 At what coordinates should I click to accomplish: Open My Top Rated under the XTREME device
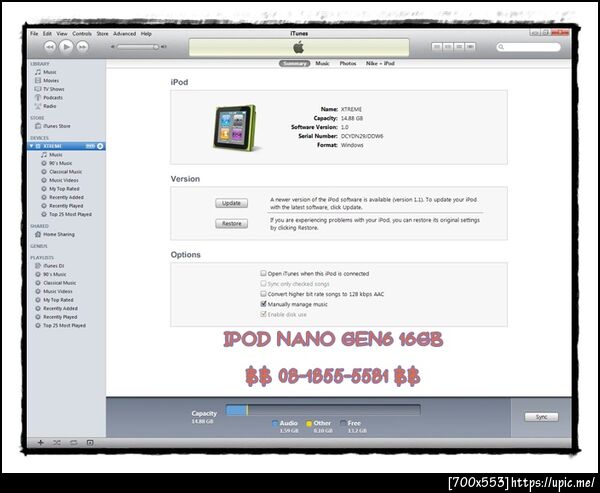point(64,189)
